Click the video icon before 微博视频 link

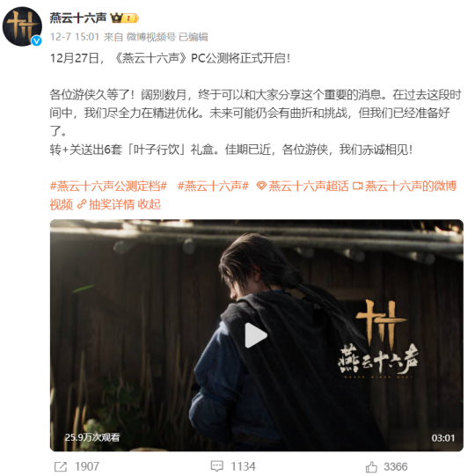(x=357, y=186)
